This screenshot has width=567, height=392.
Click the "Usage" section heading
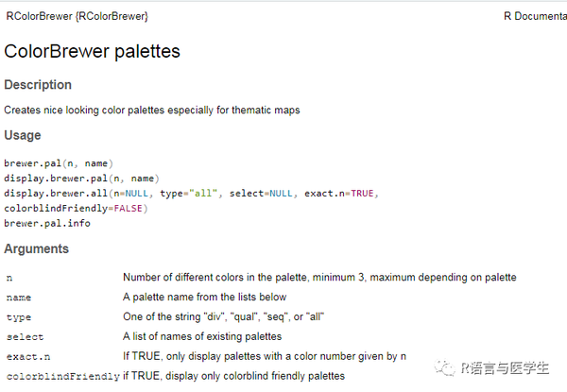(23, 135)
